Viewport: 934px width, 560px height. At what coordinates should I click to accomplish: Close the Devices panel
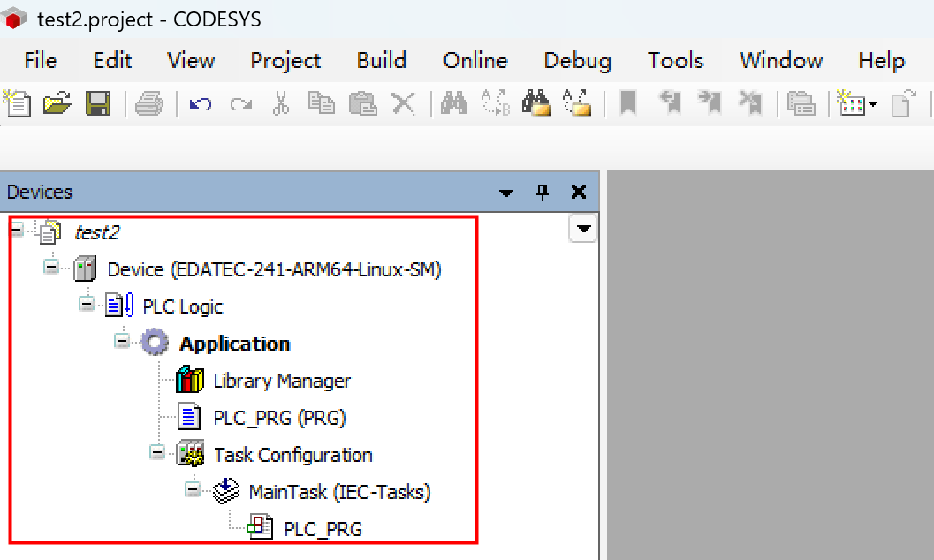579,192
